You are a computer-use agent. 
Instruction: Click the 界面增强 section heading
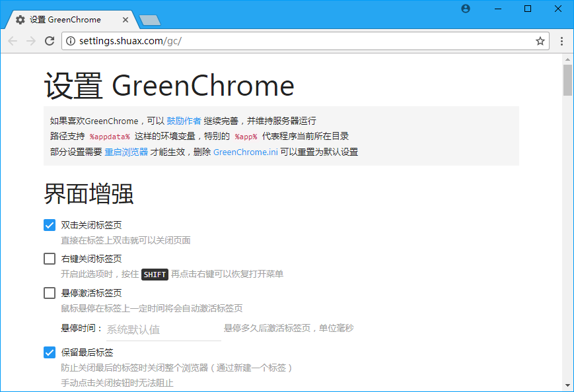(89, 193)
